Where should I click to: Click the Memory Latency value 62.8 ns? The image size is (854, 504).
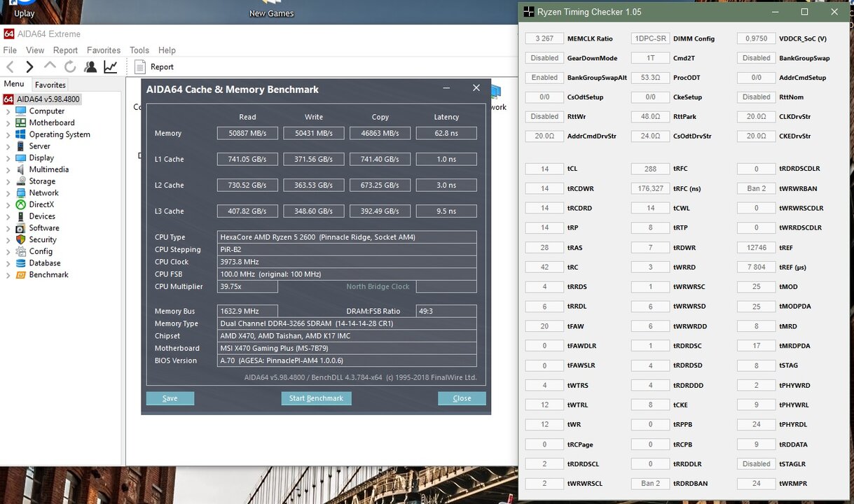pyautogui.click(x=446, y=133)
